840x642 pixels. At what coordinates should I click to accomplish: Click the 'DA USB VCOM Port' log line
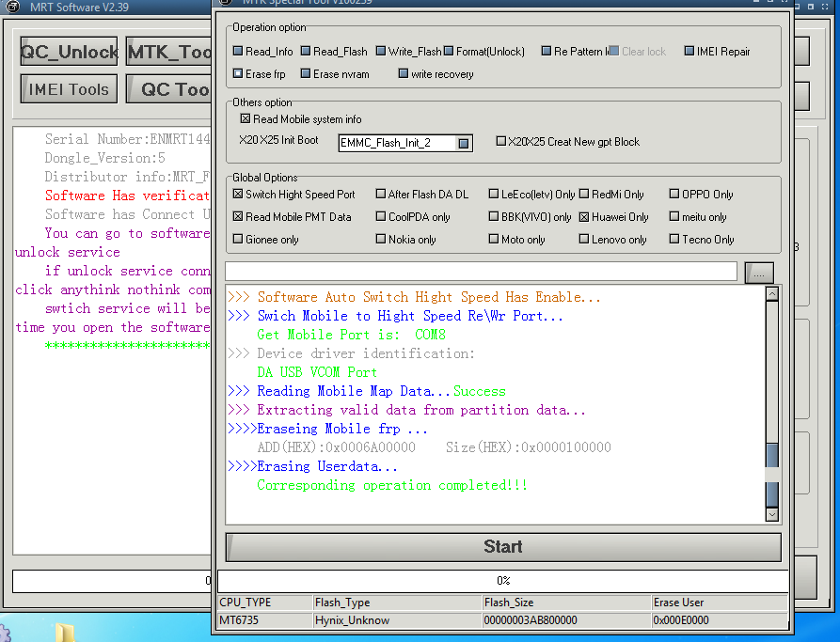point(317,372)
